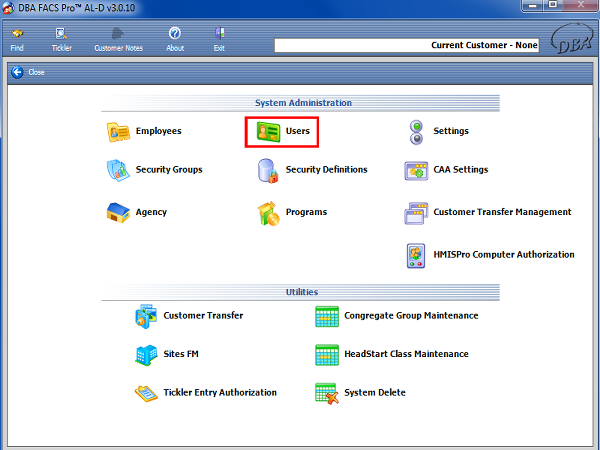Open the Agency house icon
The image size is (600, 450).
coord(118,213)
